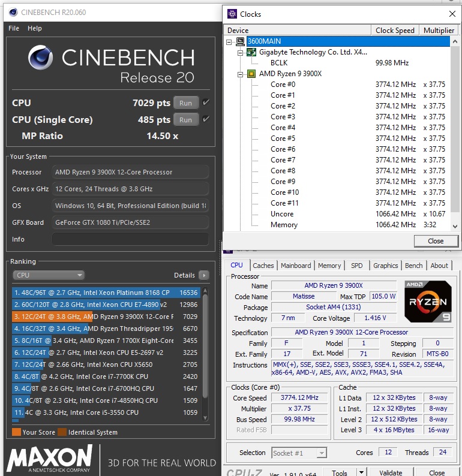
Task: Select ranking entry Ryzen Threadripper 195
Action: (106, 329)
